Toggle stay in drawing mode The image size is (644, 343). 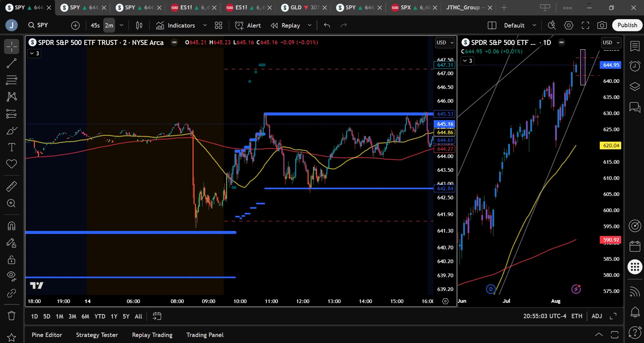pyautogui.click(x=11, y=243)
